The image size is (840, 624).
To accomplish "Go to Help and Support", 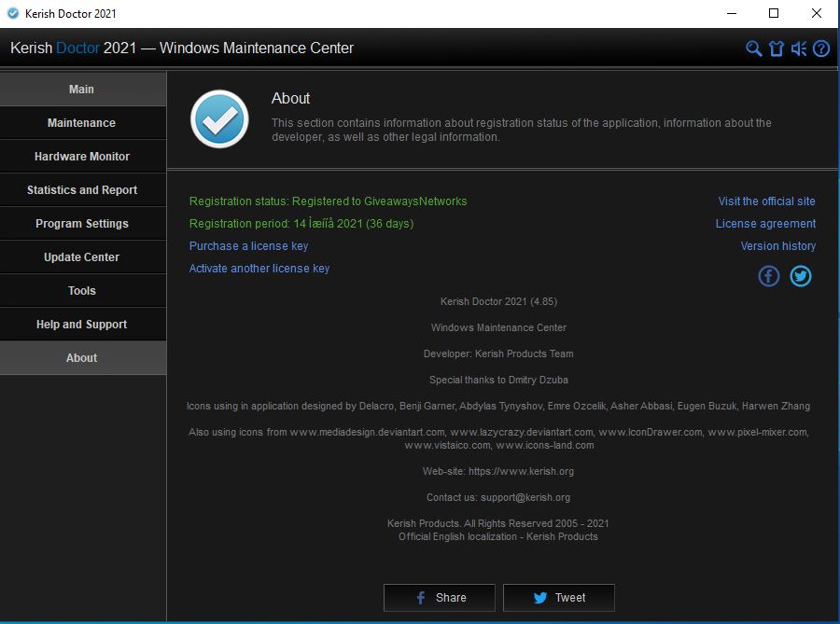I will tap(83, 325).
